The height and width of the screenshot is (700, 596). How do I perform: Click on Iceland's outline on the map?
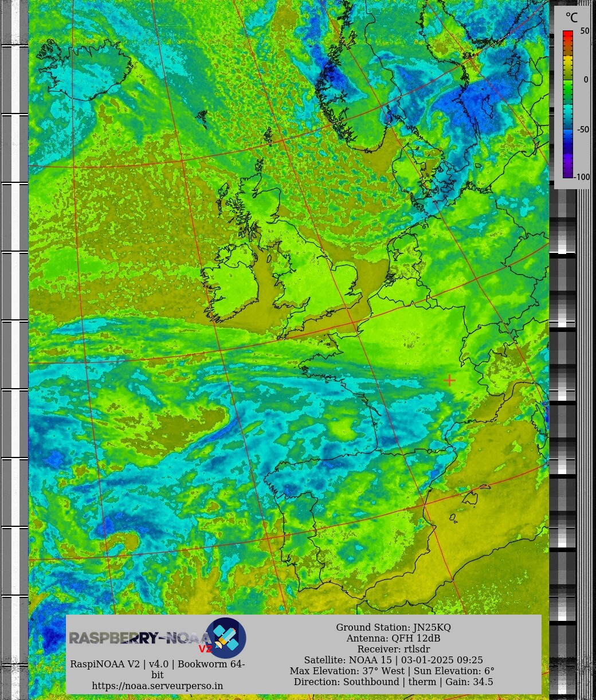coord(86,69)
